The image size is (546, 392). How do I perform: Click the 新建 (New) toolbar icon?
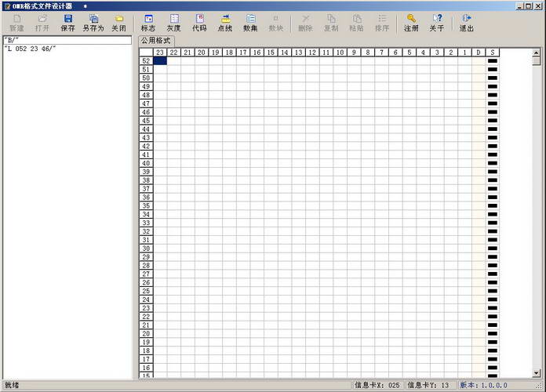point(16,23)
